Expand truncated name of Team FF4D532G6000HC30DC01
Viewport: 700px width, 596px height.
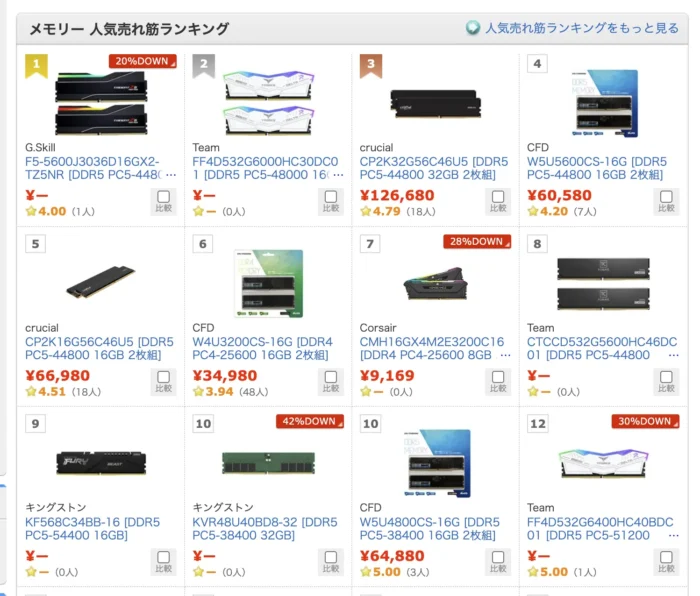[x=339, y=175]
